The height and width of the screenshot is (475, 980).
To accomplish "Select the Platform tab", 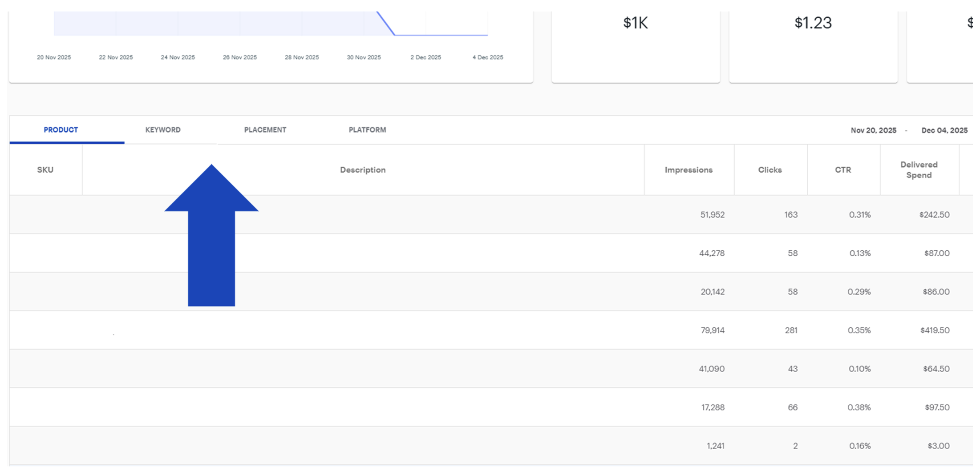I will [367, 130].
